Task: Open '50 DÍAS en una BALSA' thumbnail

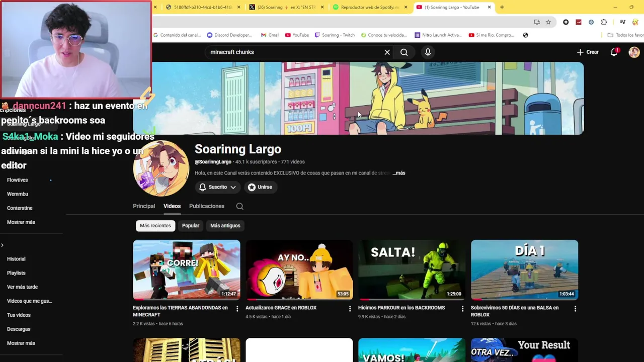Action: (x=525, y=270)
